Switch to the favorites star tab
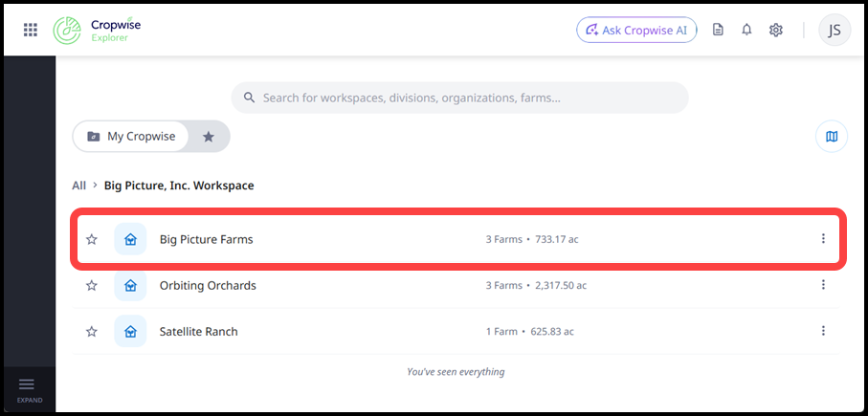The height and width of the screenshot is (416, 868). point(208,136)
